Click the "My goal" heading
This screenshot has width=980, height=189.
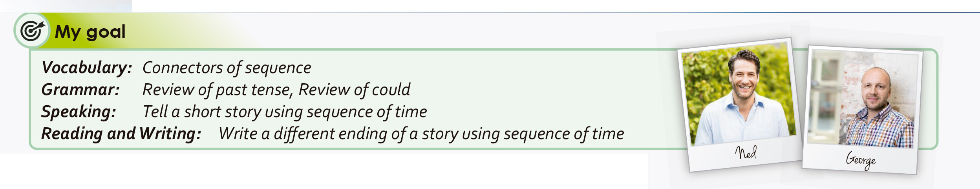tap(90, 31)
